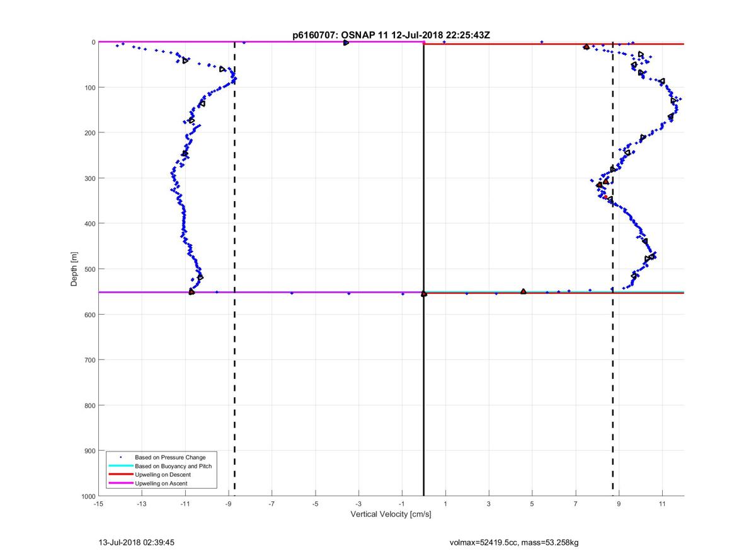Click the magenta line sample in the legend
Screen dimensions: 756x558
(120, 483)
